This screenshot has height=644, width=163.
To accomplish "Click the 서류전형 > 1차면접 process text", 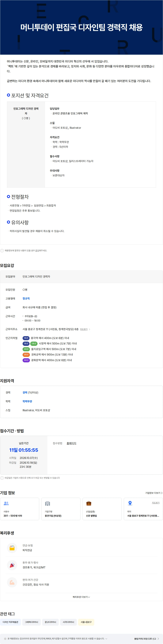I will [33, 206].
